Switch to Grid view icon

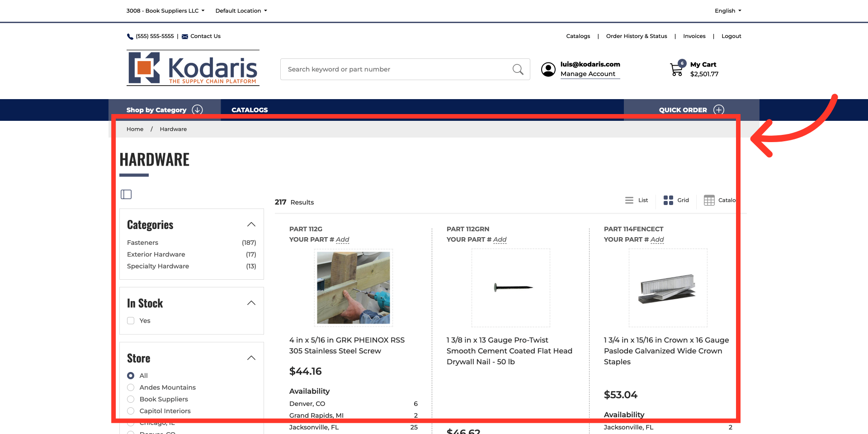pos(668,200)
